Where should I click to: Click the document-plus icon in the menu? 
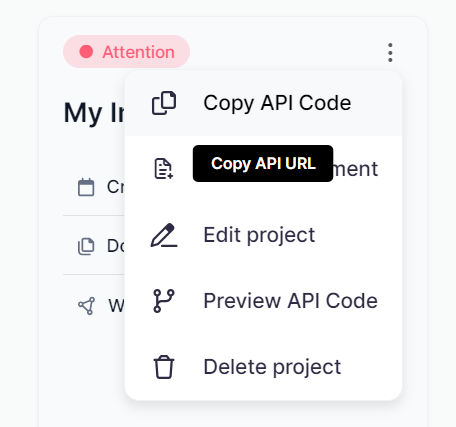(164, 168)
